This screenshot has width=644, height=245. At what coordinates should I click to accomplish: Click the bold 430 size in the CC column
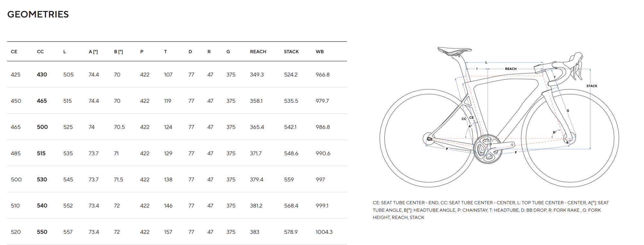(42, 75)
